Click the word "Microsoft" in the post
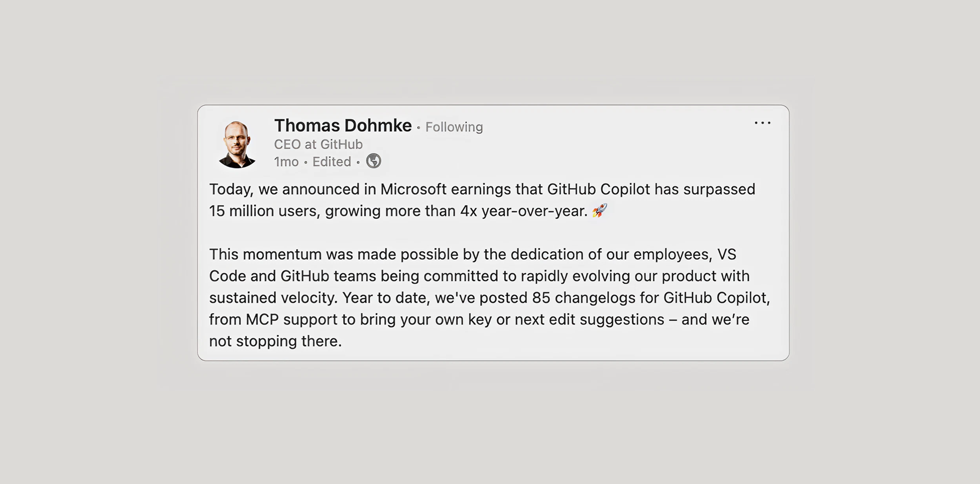 [x=413, y=189]
